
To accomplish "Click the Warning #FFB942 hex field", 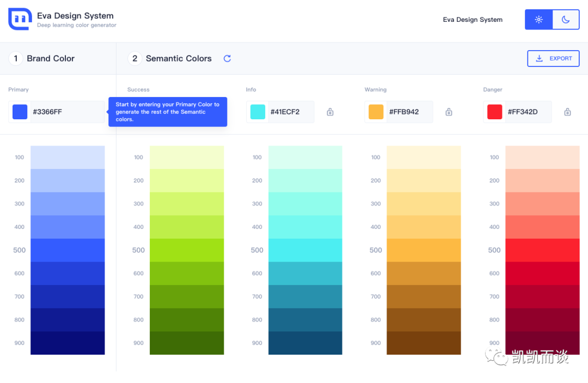I will click(409, 112).
